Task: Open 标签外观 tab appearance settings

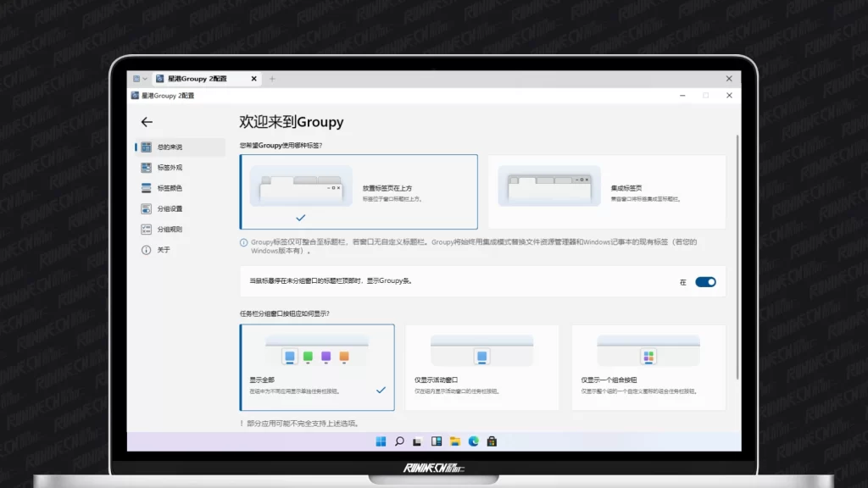Action: [x=170, y=168]
